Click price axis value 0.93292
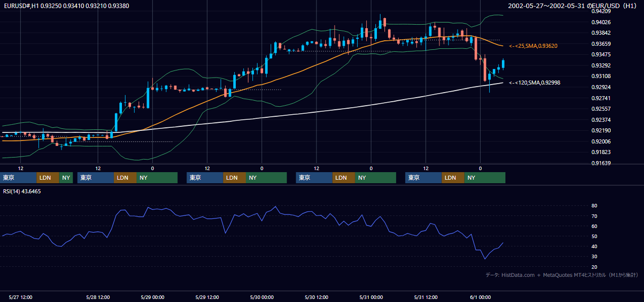Screen dimensions: 644x302 coord(601,65)
